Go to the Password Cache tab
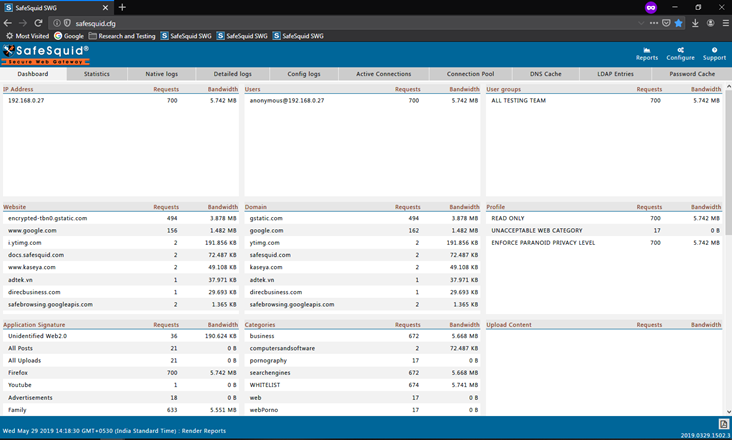 691,74
